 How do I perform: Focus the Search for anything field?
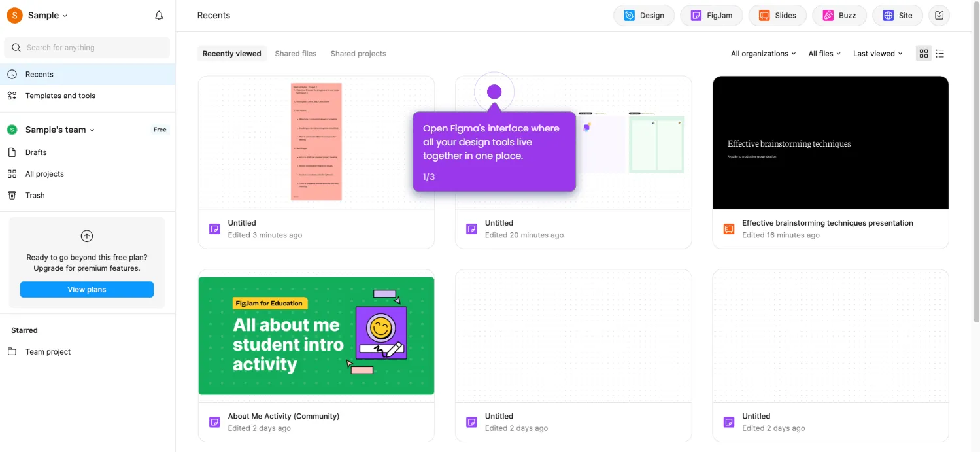pyautogui.click(x=87, y=48)
